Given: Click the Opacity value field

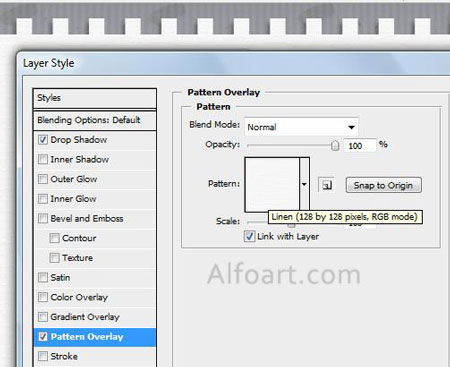Looking at the screenshot, I should click(360, 146).
